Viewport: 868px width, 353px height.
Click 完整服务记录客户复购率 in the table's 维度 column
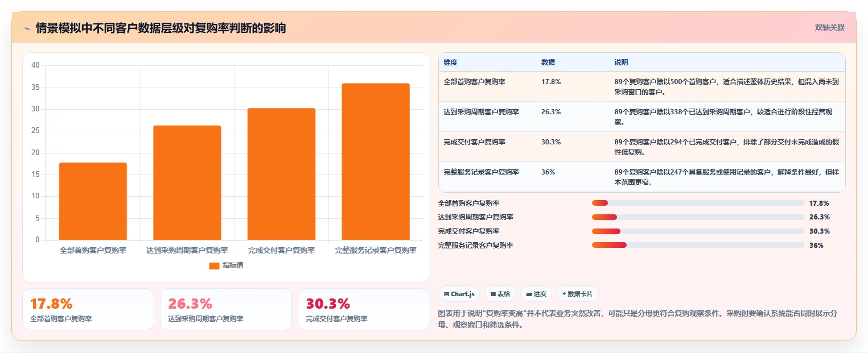pyautogui.click(x=481, y=172)
